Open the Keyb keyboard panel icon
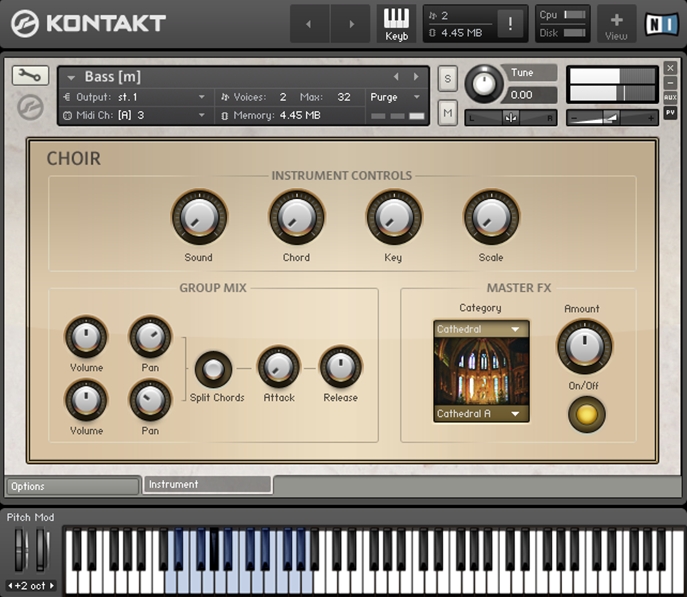Image resolution: width=687 pixels, height=597 pixels. (x=396, y=24)
